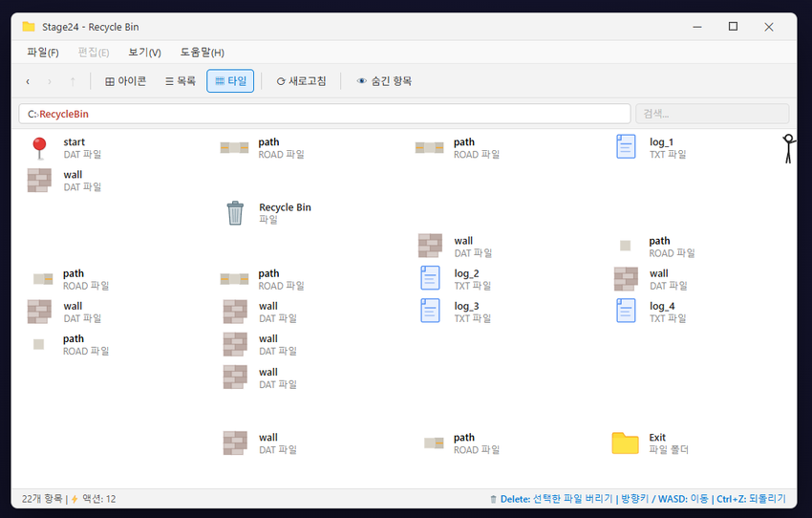Toggle the 타일 tile view button

coord(230,81)
